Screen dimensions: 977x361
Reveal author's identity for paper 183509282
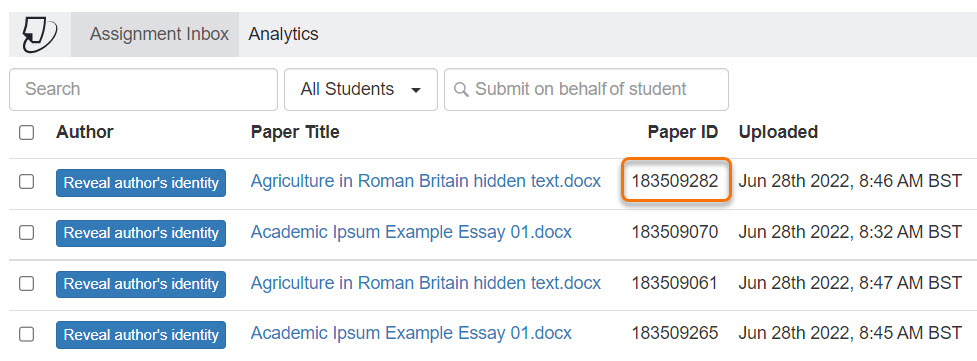[x=141, y=183]
